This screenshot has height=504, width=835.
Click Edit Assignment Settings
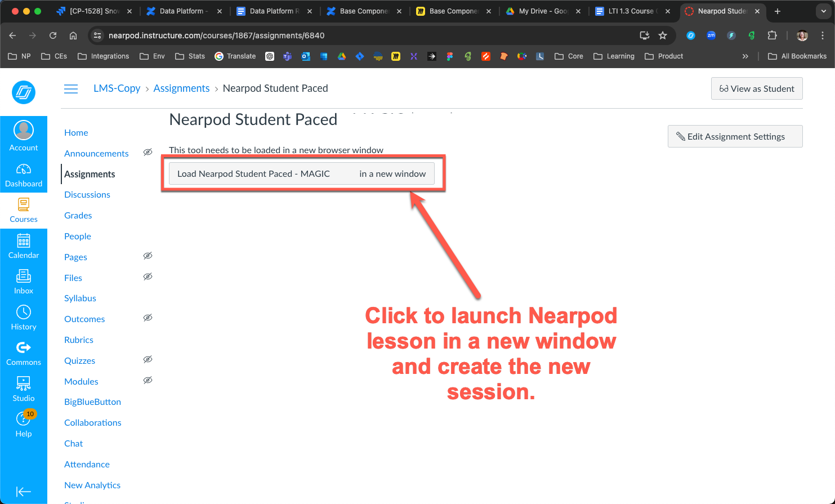[735, 136]
